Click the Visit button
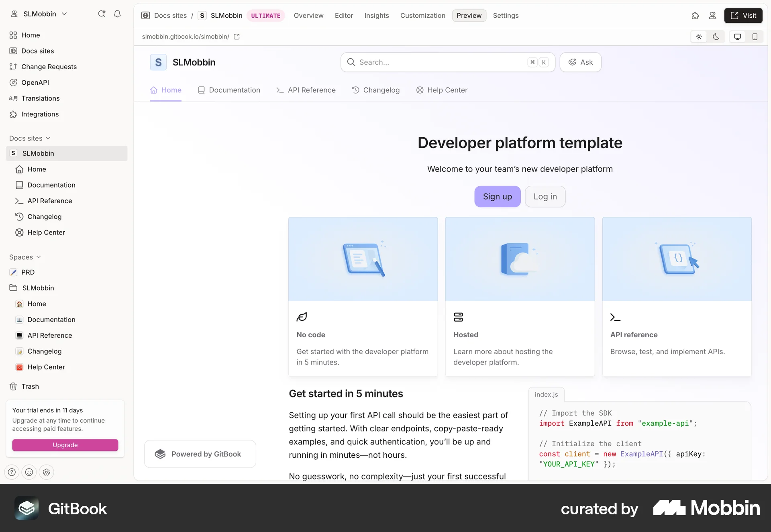Image resolution: width=771 pixels, height=532 pixels. point(743,16)
